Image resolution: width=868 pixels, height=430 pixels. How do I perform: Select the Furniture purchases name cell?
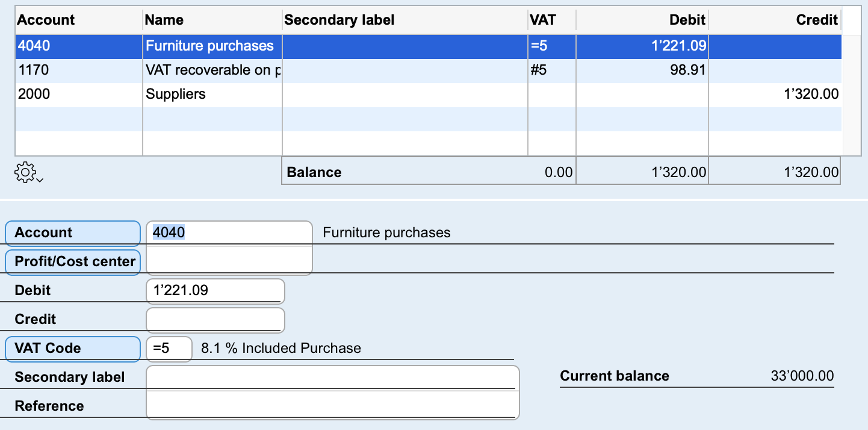[x=212, y=46]
